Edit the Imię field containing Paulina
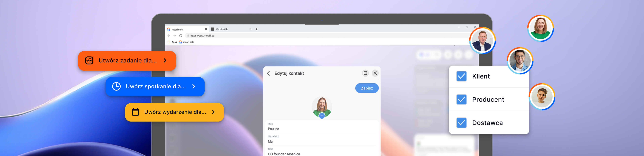Screen dimensions: 644x156 tap(322, 127)
